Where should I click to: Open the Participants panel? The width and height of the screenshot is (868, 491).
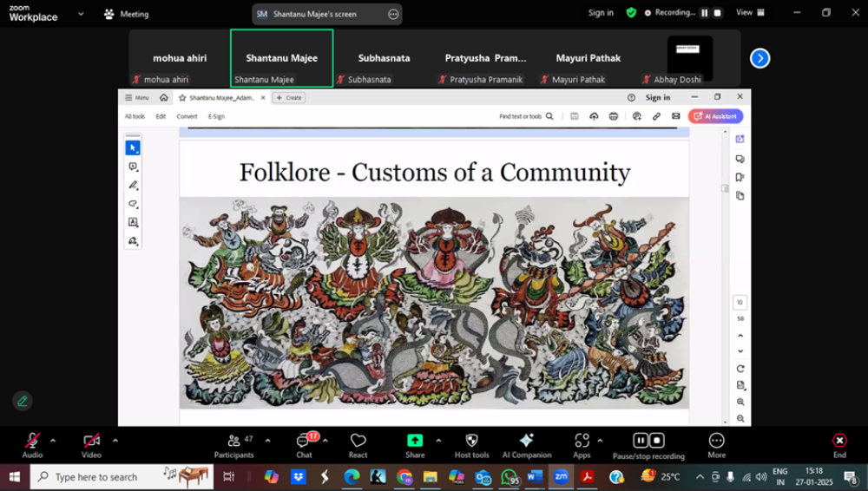(234, 446)
